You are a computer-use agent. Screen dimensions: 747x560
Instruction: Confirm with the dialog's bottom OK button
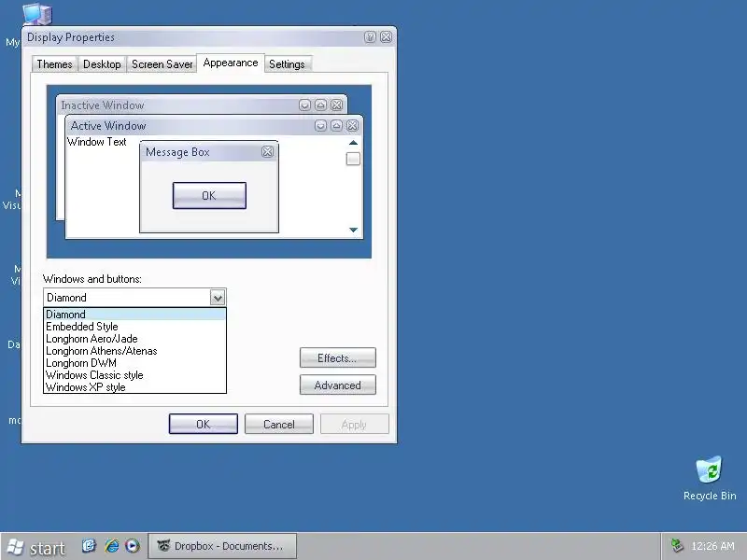click(x=204, y=424)
